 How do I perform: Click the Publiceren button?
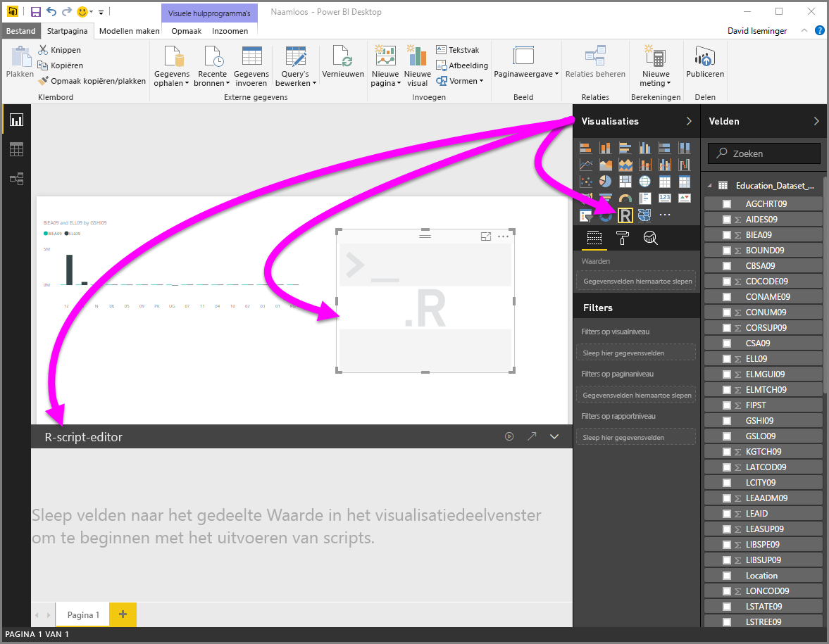(x=705, y=67)
